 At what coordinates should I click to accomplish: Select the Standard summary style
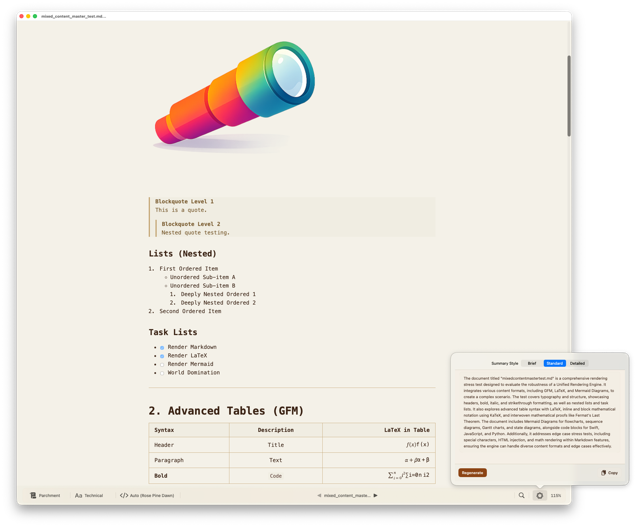click(554, 363)
